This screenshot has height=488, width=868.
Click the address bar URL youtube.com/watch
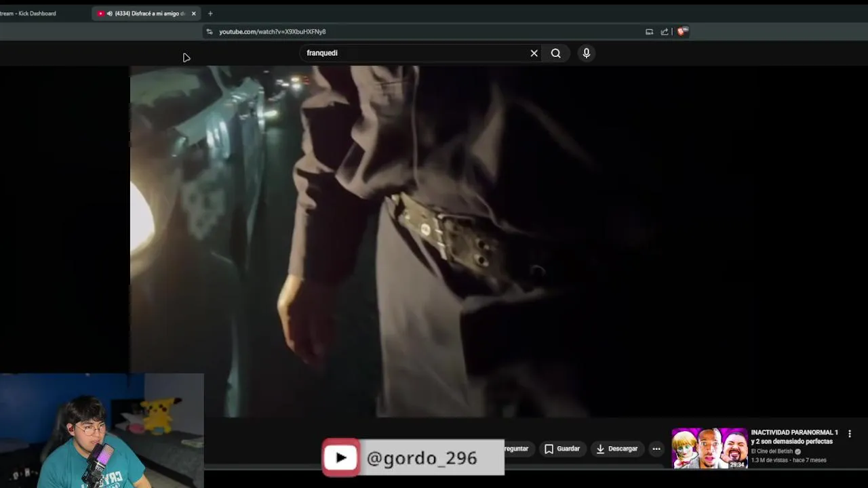[x=272, y=32]
